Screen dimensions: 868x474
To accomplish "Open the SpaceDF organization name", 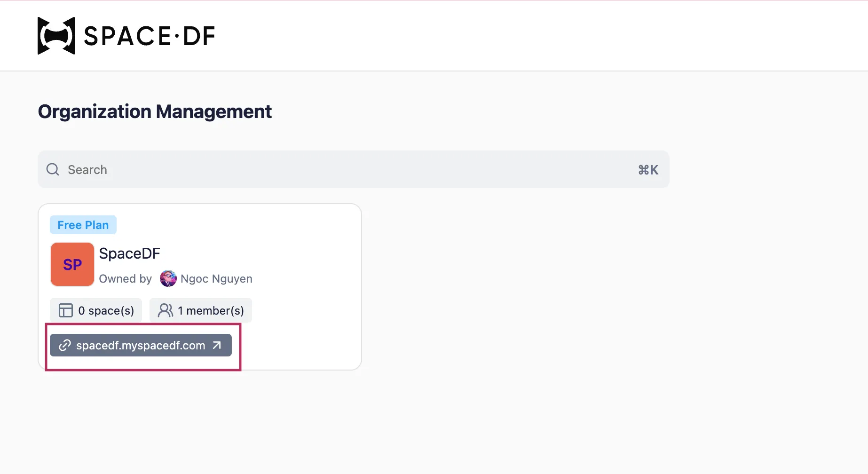I will click(129, 253).
